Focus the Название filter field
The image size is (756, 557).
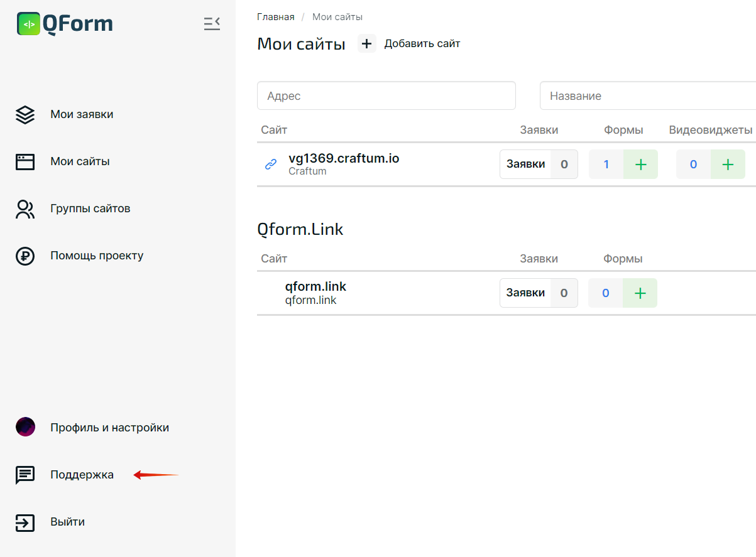click(x=648, y=95)
